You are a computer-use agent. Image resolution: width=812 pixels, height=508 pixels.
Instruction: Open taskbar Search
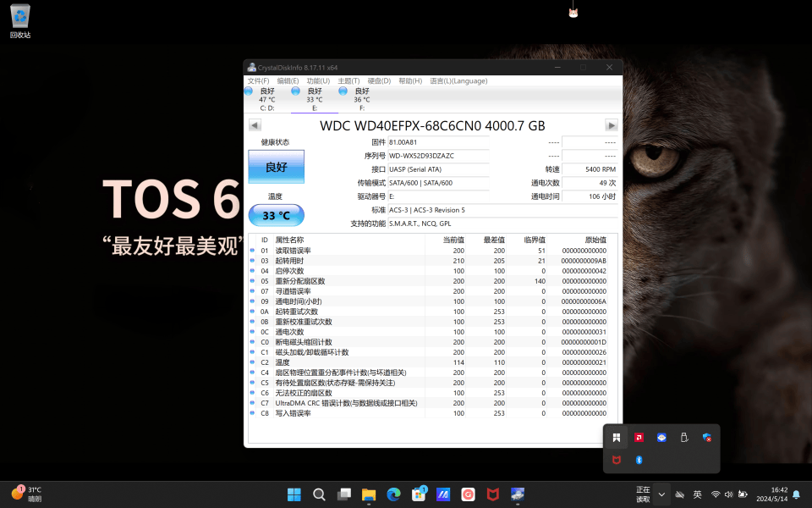coord(319,494)
